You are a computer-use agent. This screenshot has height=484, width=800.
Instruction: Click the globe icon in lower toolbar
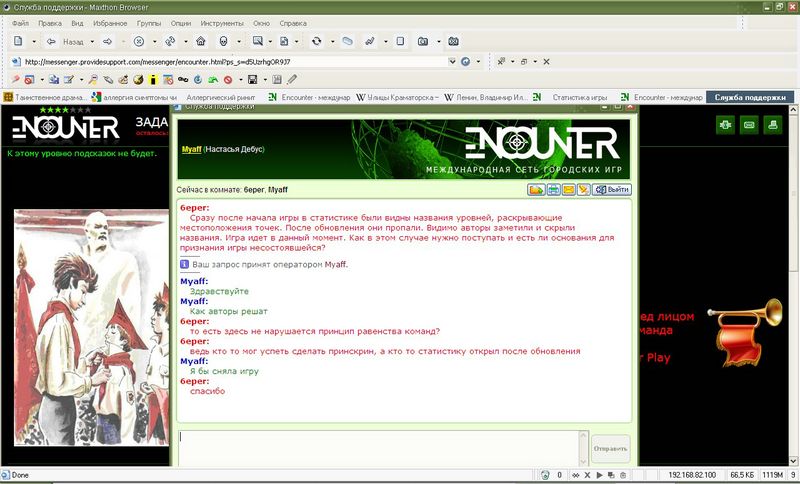pyautogui.click(x=138, y=80)
